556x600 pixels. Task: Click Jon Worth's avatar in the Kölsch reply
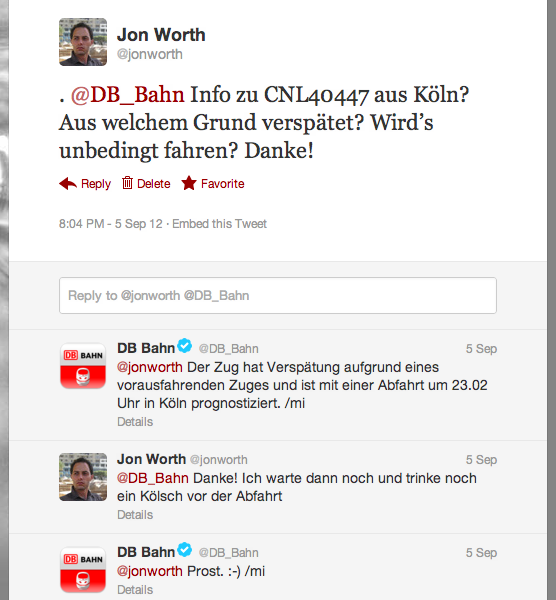[x=83, y=477]
